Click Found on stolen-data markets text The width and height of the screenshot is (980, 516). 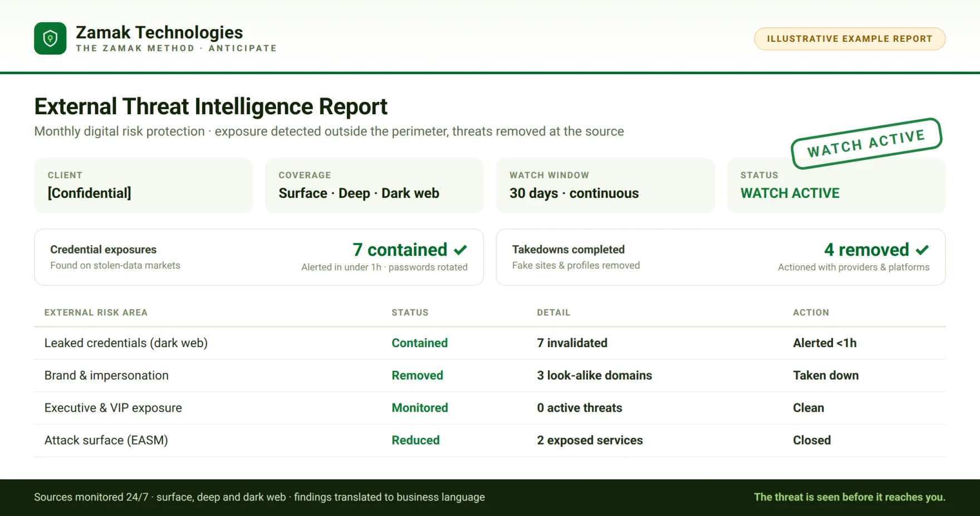tap(115, 265)
